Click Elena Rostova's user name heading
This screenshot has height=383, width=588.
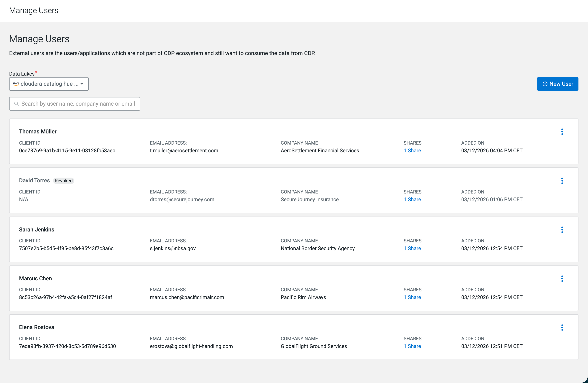pyautogui.click(x=37, y=327)
